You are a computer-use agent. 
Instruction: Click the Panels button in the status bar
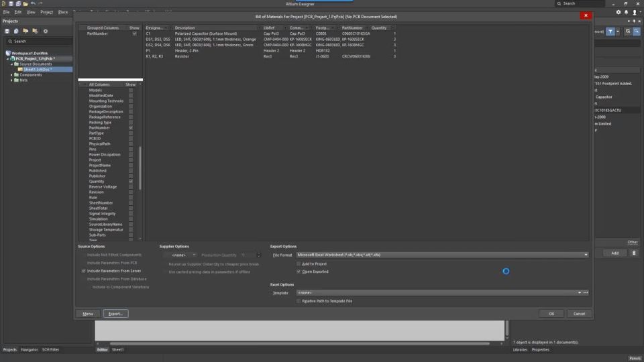(x=635, y=358)
